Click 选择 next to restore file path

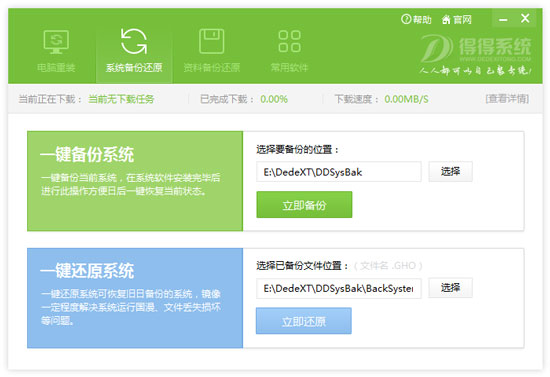[450, 288]
